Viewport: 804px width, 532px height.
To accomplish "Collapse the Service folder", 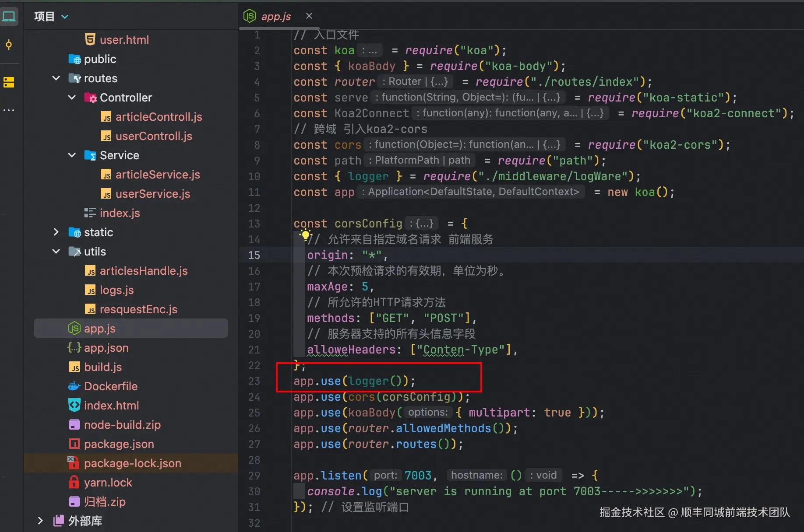I will tap(72, 155).
